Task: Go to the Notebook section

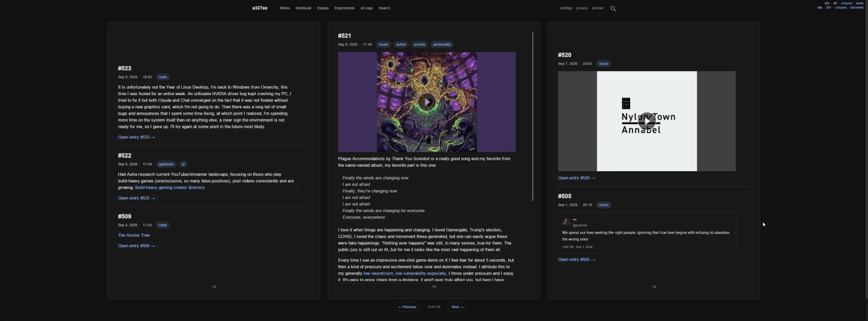Action: pos(303,8)
